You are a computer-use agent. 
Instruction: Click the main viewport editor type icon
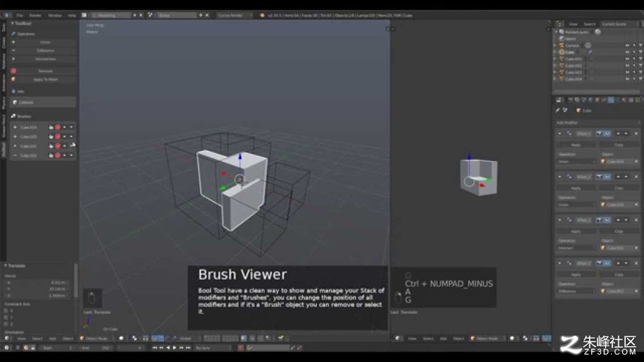[x=7, y=339]
